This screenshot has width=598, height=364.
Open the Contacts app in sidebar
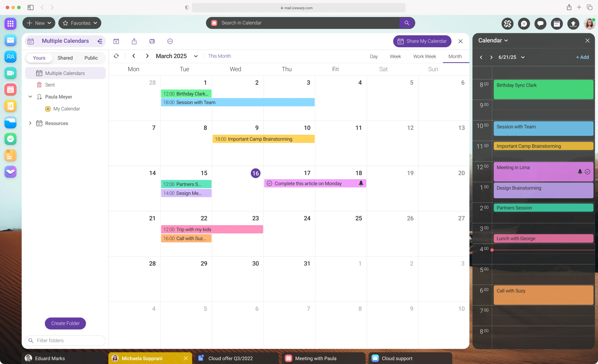[10, 57]
